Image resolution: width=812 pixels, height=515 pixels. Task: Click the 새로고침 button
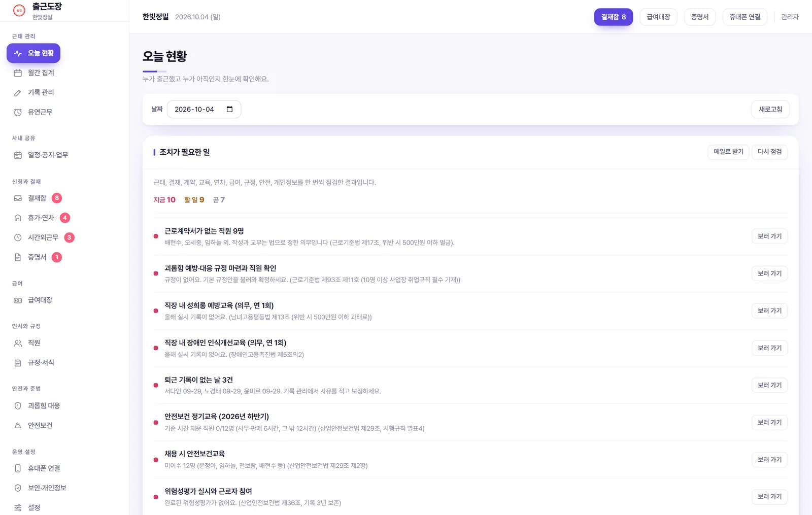(770, 109)
